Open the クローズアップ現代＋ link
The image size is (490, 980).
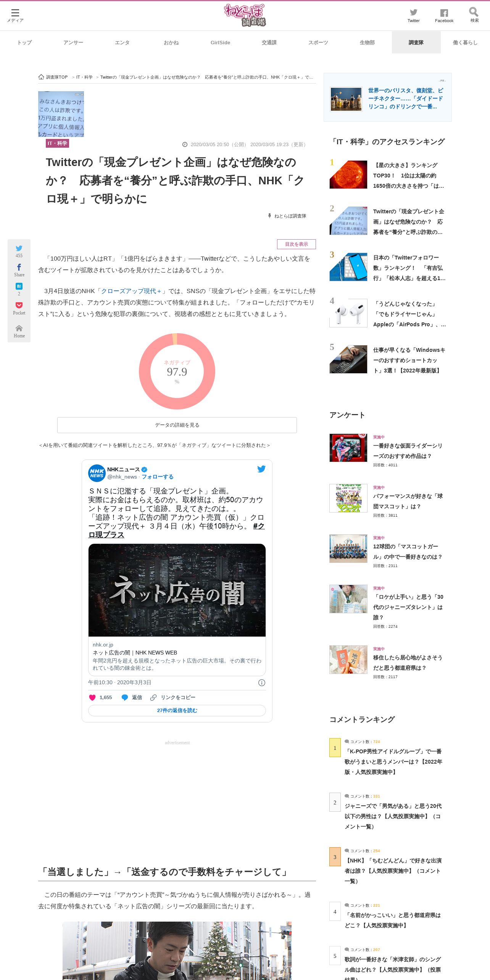click(132, 291)
